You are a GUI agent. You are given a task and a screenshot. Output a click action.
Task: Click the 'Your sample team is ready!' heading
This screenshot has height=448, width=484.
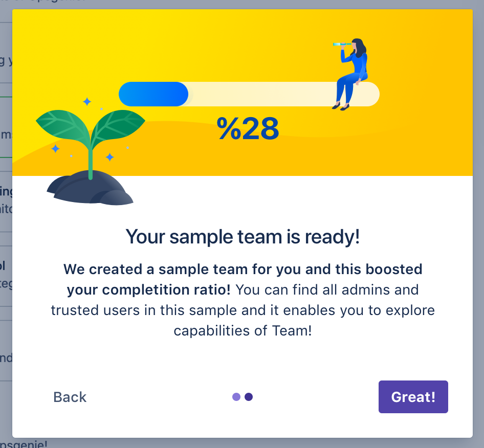point(243,237)
